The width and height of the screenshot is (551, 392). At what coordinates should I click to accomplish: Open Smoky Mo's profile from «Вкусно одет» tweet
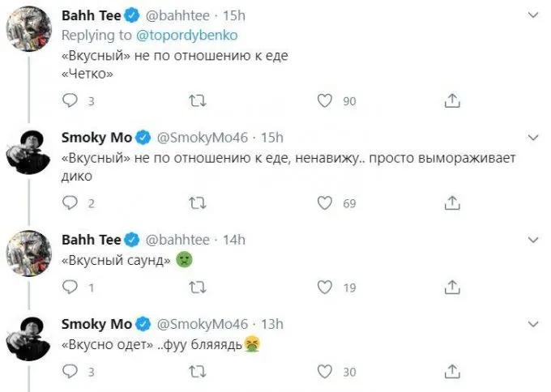coord(96,324)
